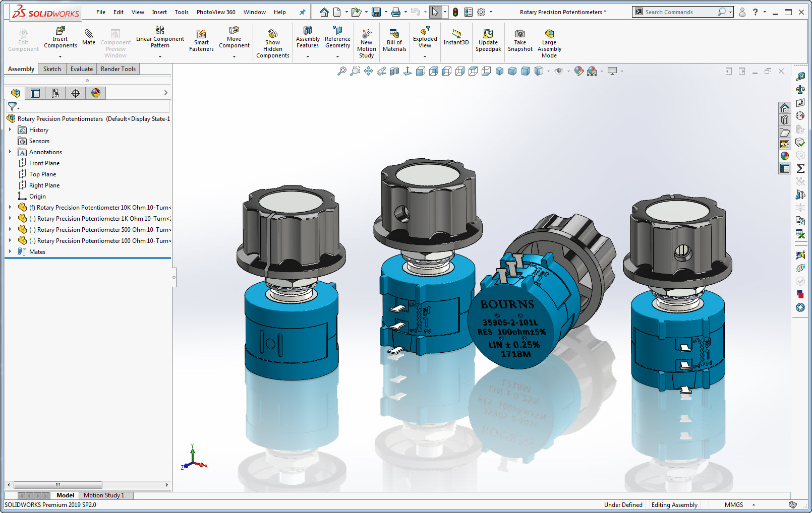The image size is (812, 513).
Task: Expand the 100 Ohm potentiometer component
Action: pyautogui.click(x=10, y=240)
